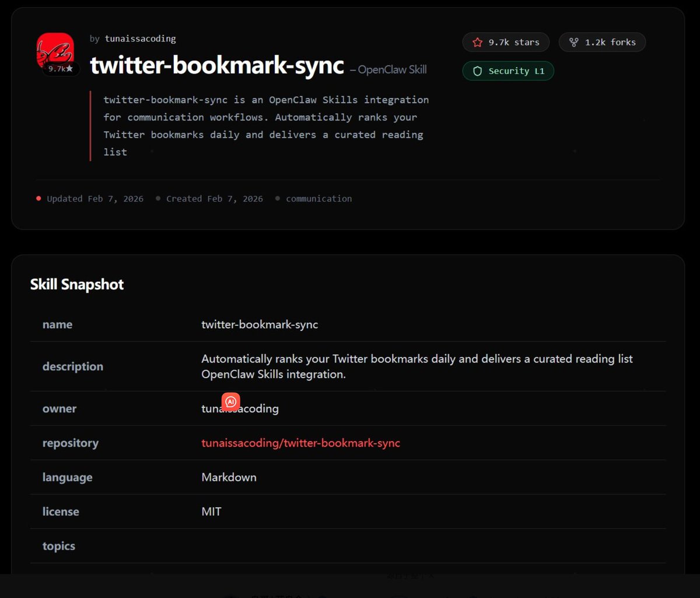Open author tunaissacoding profile link

[140, 39]
